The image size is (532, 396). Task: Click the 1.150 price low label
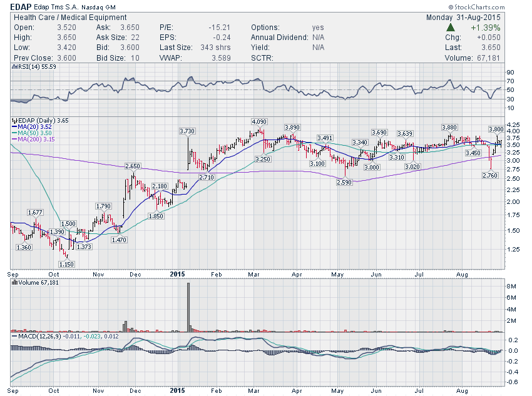[x=66, y=264]
